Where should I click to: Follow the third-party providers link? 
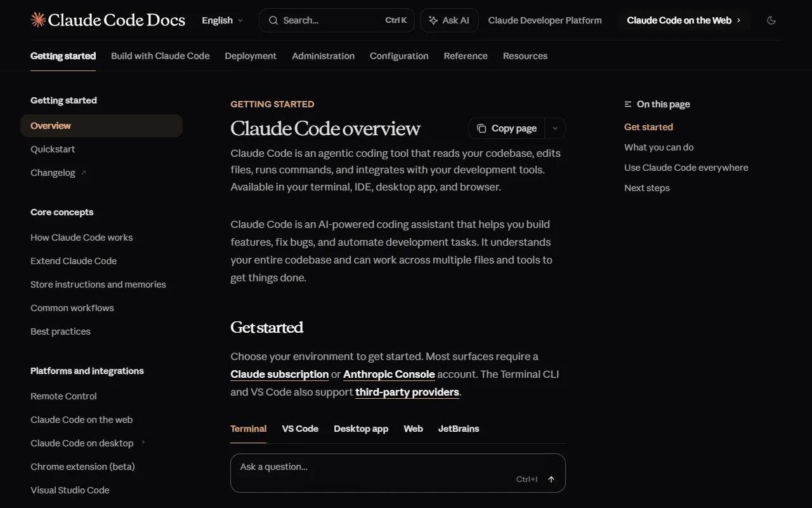click(407, 392)
